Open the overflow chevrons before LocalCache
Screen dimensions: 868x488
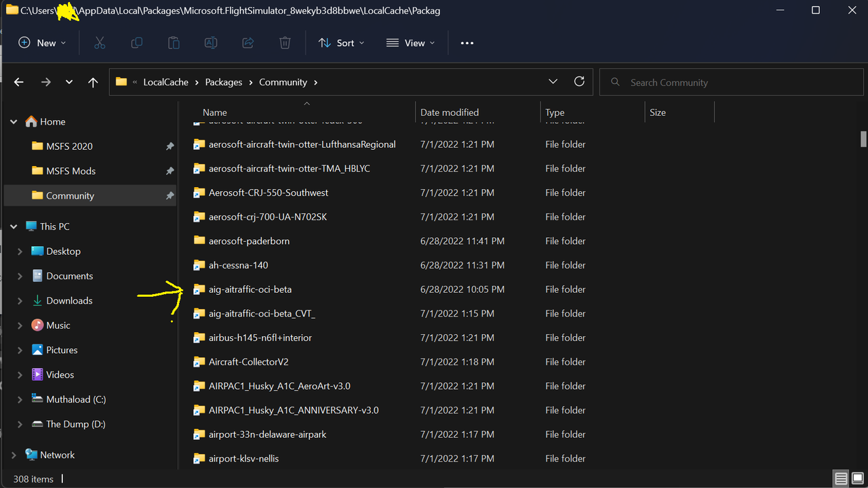135,82
